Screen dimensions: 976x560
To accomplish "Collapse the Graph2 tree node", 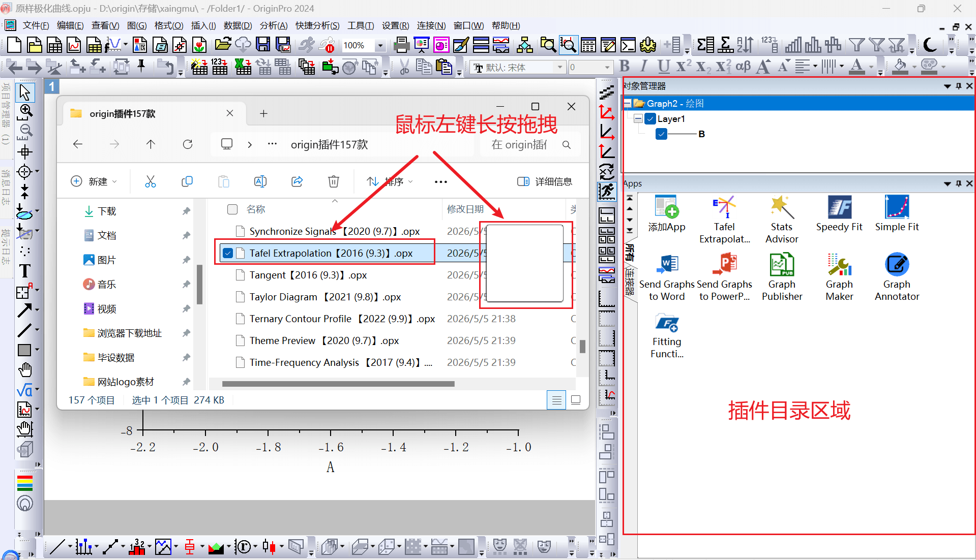I will pos(628,104).
